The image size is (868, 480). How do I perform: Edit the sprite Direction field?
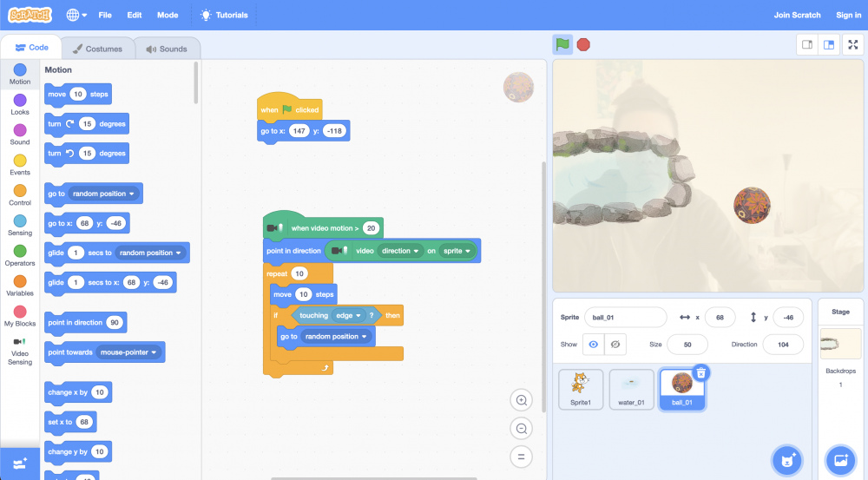(783, 345)
